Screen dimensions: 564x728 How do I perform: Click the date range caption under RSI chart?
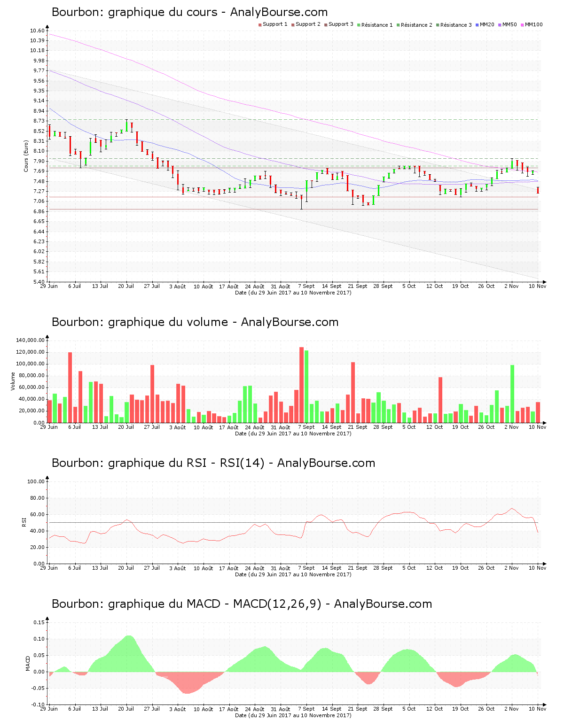[293, 574]
